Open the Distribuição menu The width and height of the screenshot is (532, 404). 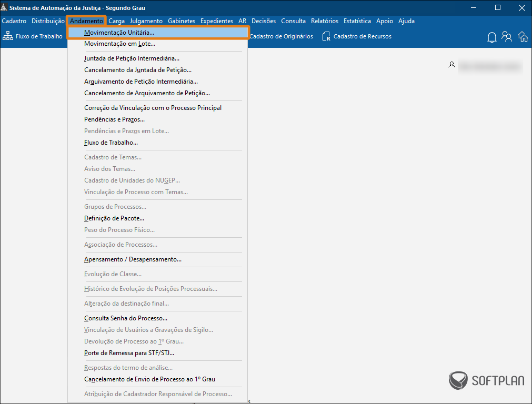pos(48,21)
